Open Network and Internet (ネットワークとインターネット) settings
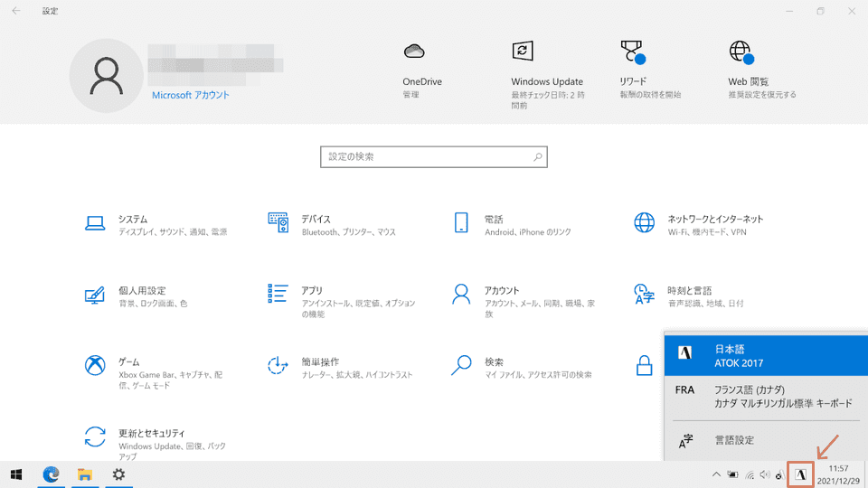 tap(714, 220)
